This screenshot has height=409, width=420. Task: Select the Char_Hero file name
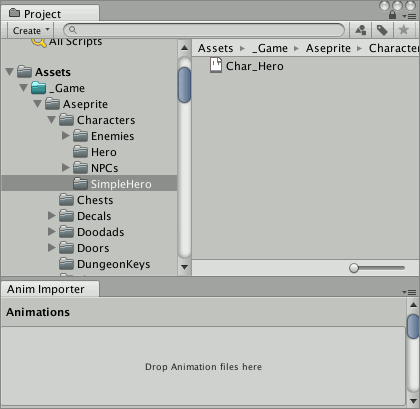(255, 66)
